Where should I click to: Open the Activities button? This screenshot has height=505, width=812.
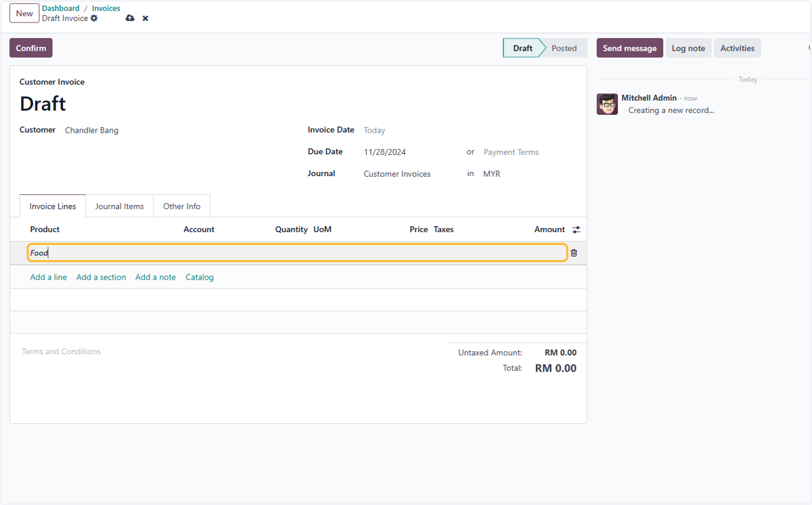(737, 48)
